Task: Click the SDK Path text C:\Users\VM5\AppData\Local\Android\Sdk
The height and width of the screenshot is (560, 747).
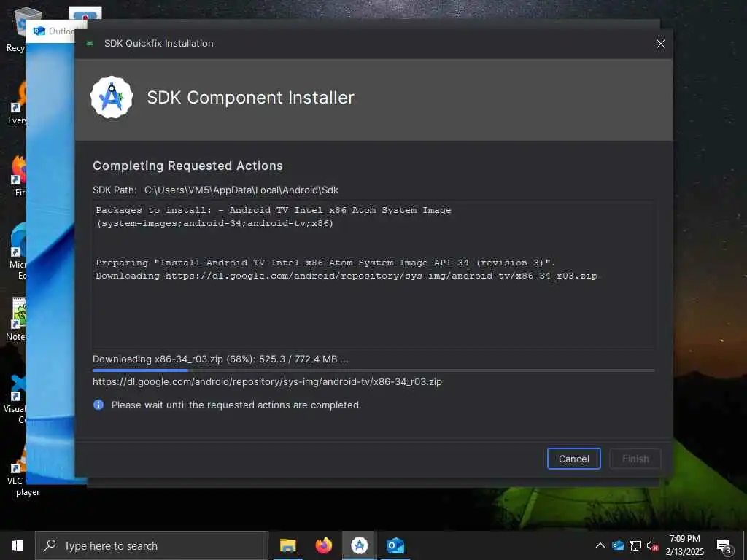Action: coord(241,190)
